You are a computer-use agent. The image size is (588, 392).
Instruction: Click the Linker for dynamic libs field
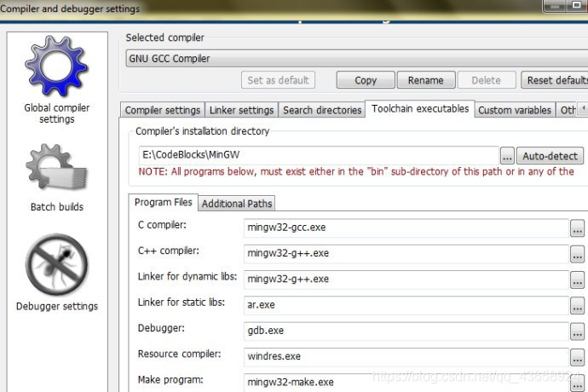tap(406, 280)
